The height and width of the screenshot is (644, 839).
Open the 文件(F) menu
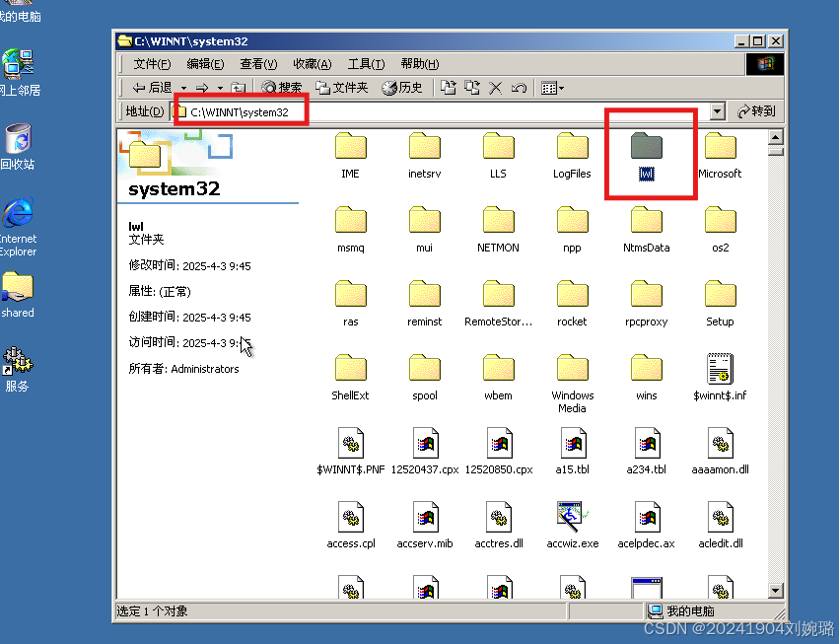tap(152, 64)
